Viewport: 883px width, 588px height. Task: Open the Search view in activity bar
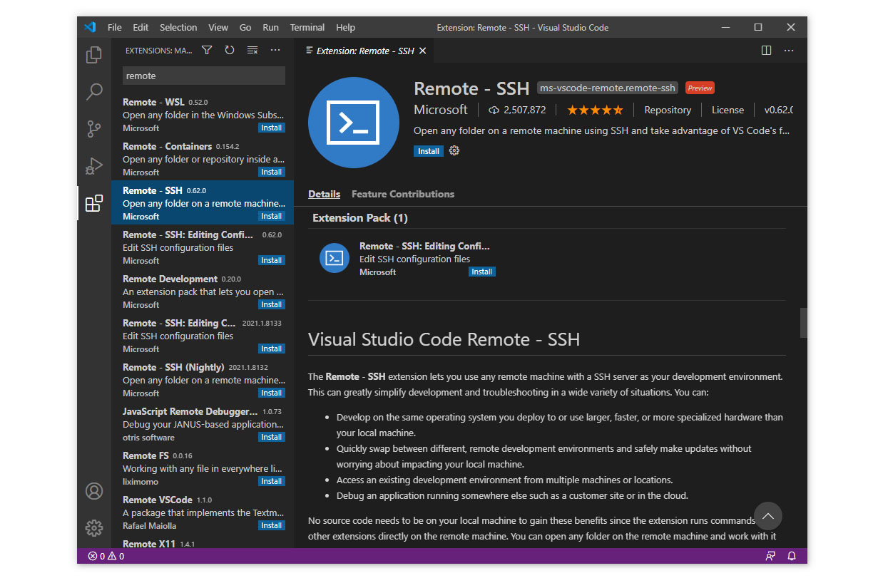(x=94, y=92)
